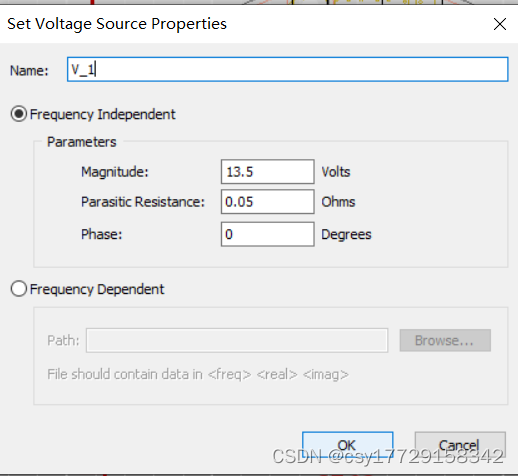518x476 pixels.
Task: Click the Frequency Dependent label text
Action: (97, 289)
